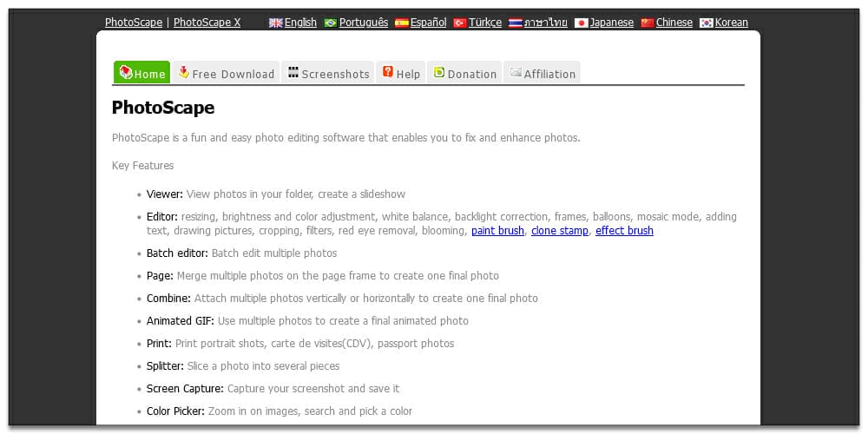Image resolution: width=868 pixels, height=434 pixels.
Task: Open the Screenshots tab
Action: [x=328, y=73]
